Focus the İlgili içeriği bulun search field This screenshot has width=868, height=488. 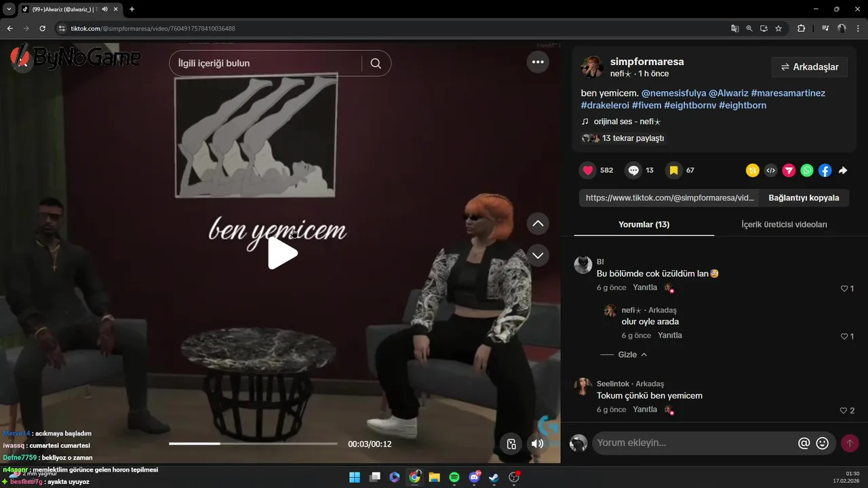[266, 63]
